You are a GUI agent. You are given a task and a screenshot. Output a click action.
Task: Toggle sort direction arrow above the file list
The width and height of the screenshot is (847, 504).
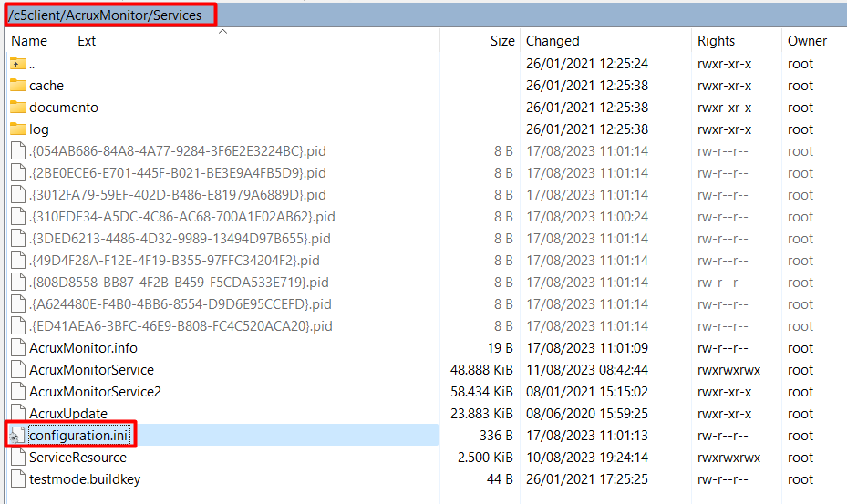[x=222, y=32]
